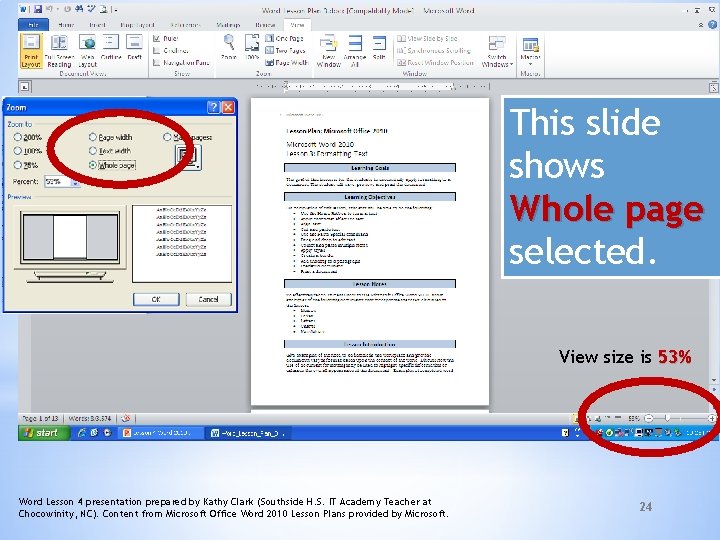The height and width of the screenshot is (540, 720).
Task: Open the Zoom magnifier tool in ribbon
Action: 229,48
